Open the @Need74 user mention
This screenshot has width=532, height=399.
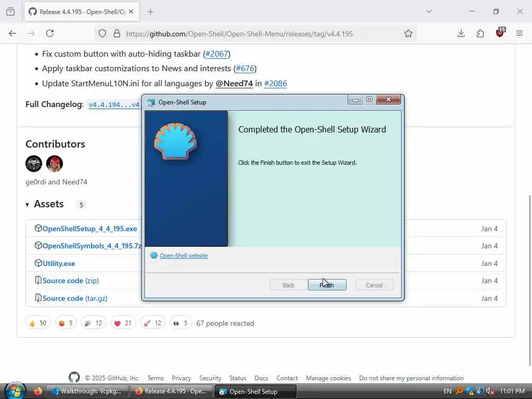pyautogui.click(x=234, y=84)
